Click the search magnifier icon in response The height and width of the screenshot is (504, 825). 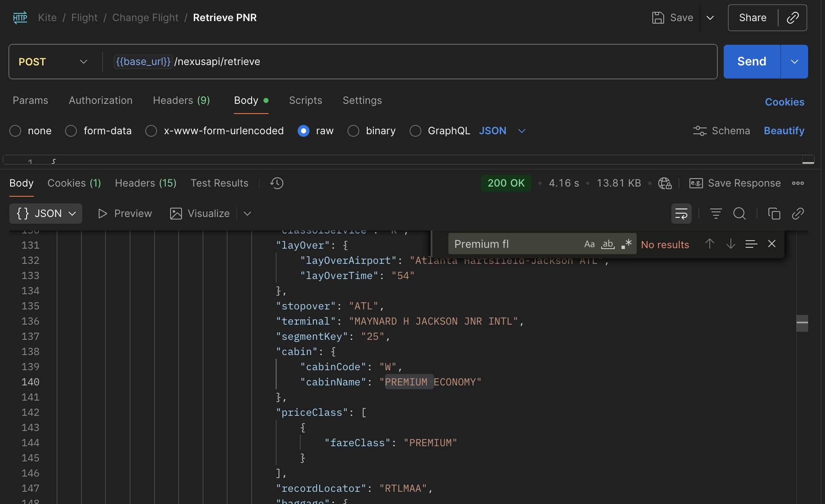[x=739, y=214]
